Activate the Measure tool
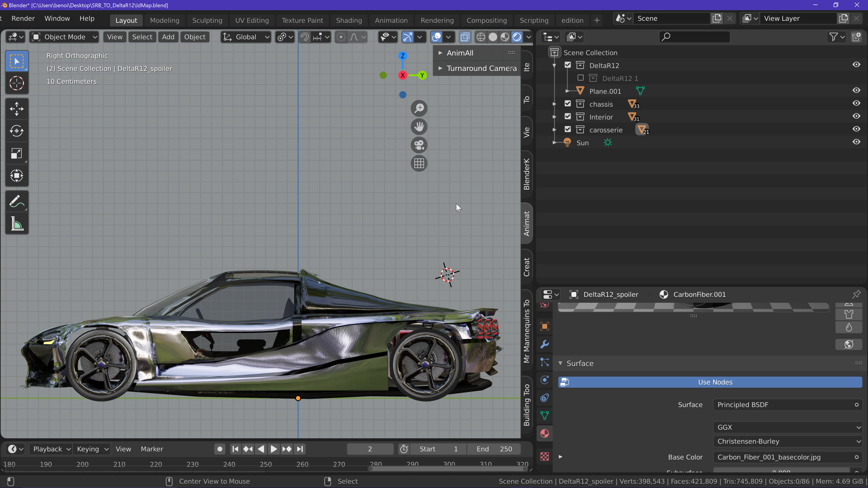The height and width of the screenshot is (488, 868). pos(17,224)
